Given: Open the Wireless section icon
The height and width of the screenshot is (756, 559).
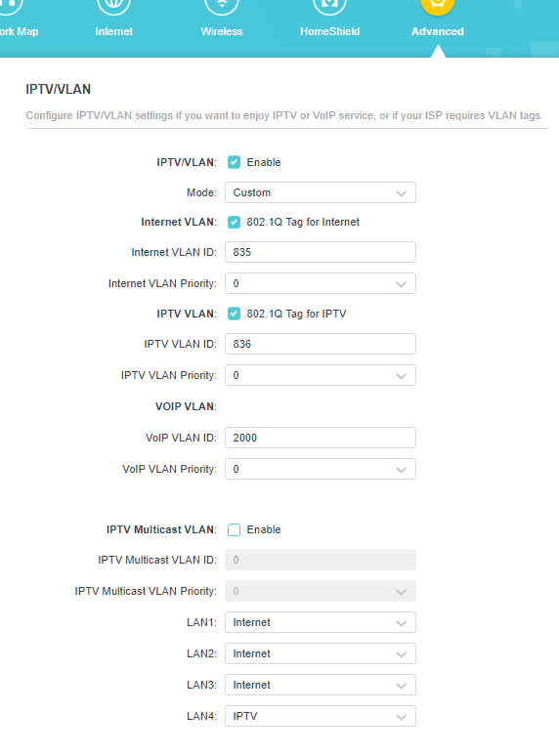Looking at the screenshot, I should (222, 6).
